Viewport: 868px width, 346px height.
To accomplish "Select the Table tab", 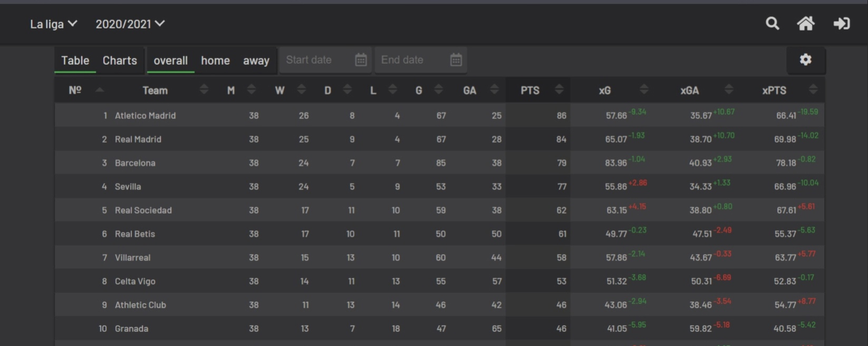I will [75, 60].
